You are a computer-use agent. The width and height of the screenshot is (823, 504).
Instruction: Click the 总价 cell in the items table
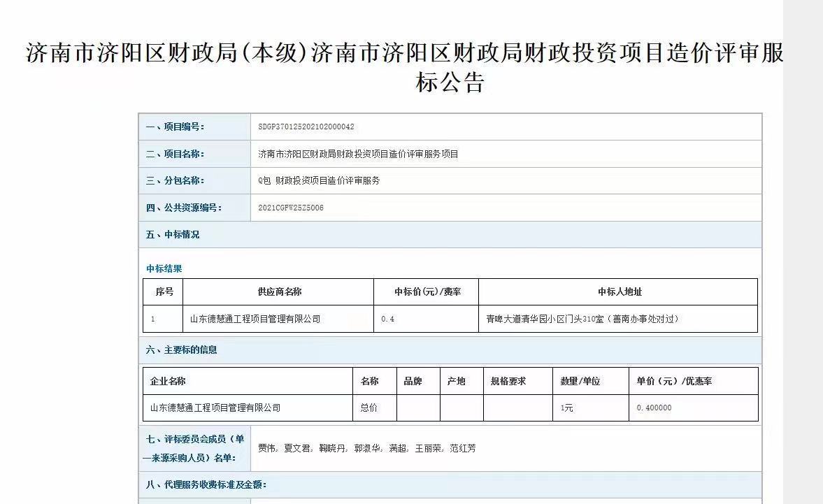(x=368, y=408)
